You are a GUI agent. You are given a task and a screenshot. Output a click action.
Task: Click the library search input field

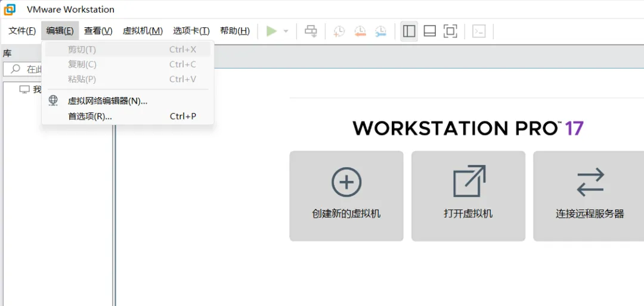pos(23,69)
